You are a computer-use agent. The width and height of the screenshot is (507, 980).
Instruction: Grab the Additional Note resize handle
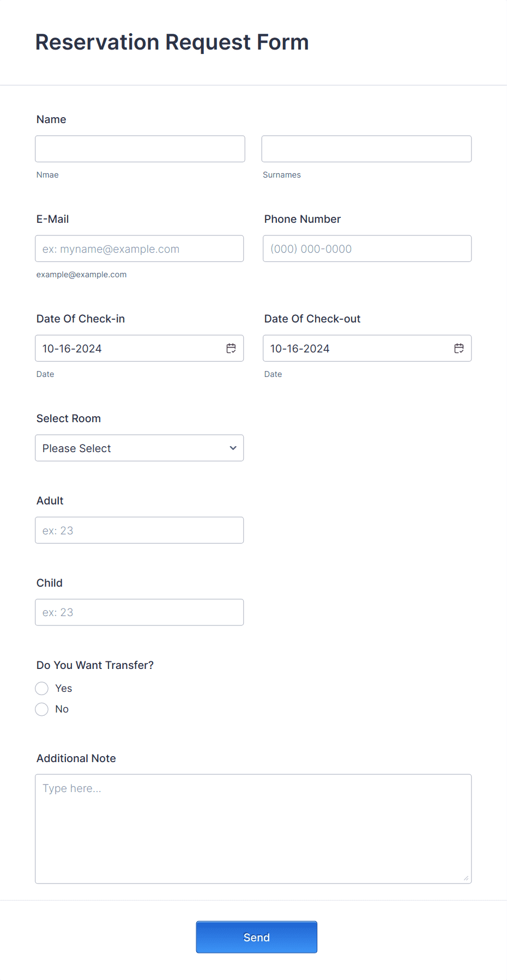tap(466, 878)
